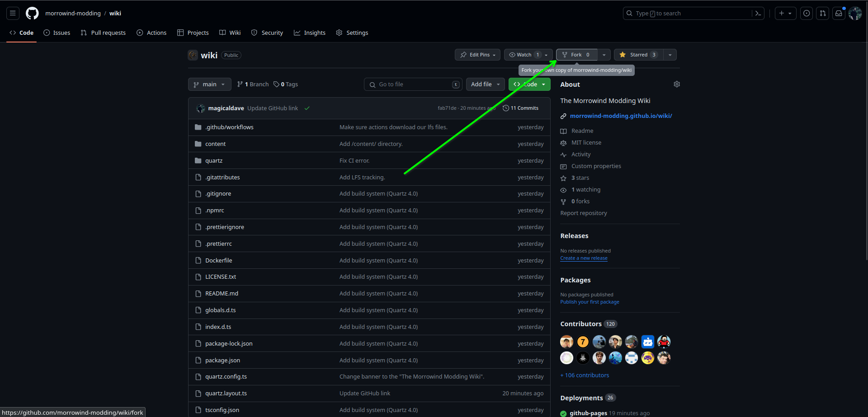This screenshot has height=417, width=868.
Task: Open the morrowind-modding organization breadcrumb
Action: coord(73,13)
